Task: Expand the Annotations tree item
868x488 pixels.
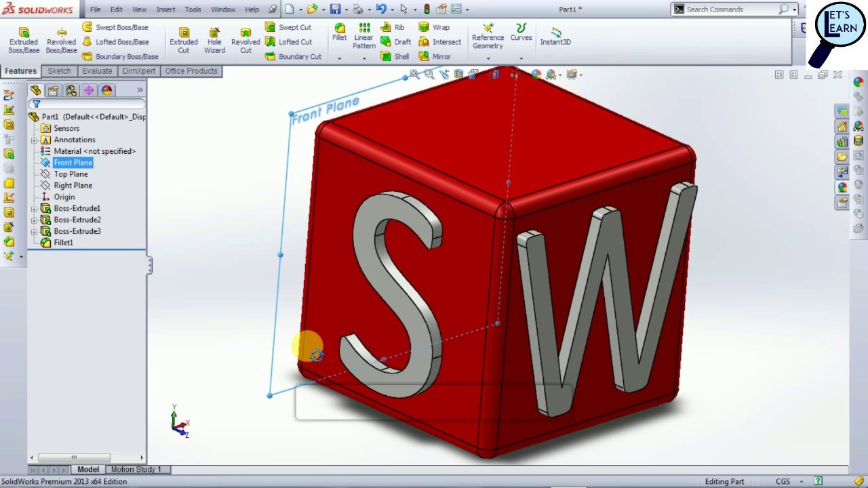Action: [34, 139]
